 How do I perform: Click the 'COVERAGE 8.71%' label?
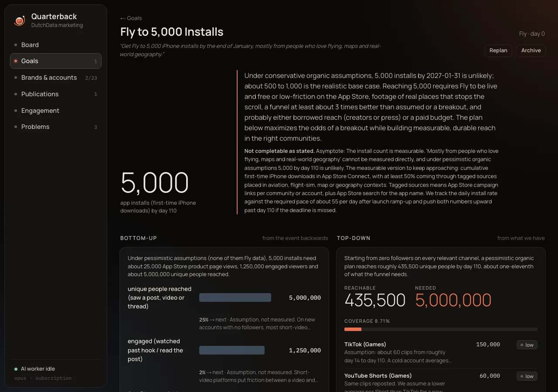pos(367,321)
